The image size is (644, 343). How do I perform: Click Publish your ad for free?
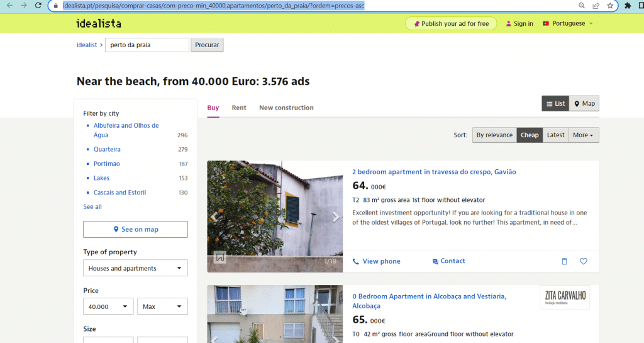(451, 23)
